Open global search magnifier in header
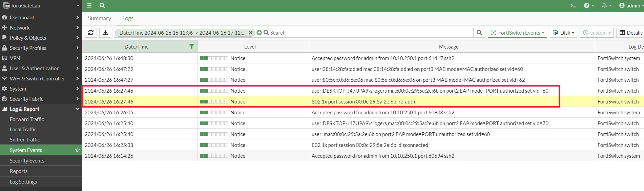 [102, 5]
